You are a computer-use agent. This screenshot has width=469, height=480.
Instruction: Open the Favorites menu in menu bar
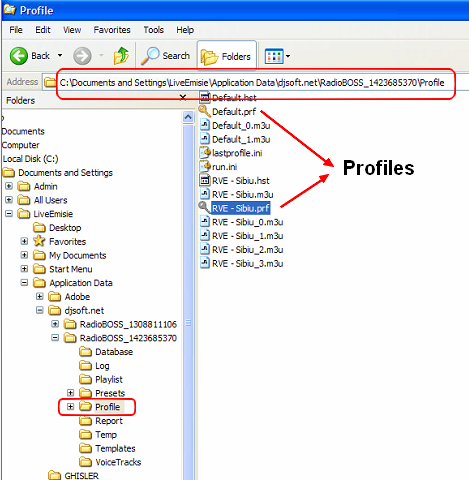[112, 30]
